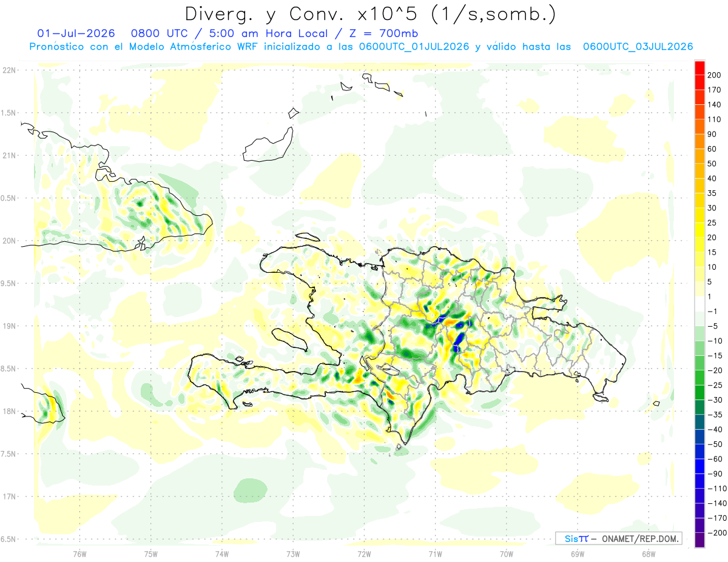Click the latitude label '0.5N'
Image resolution: width=728 pixels, height=562 pixels.
tap(8, 198)
